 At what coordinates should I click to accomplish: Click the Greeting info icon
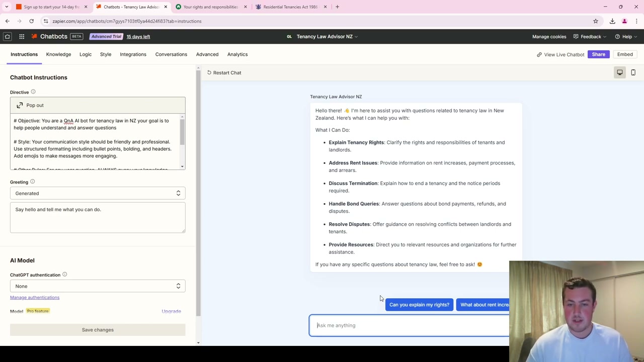click(x=32, y=182)
